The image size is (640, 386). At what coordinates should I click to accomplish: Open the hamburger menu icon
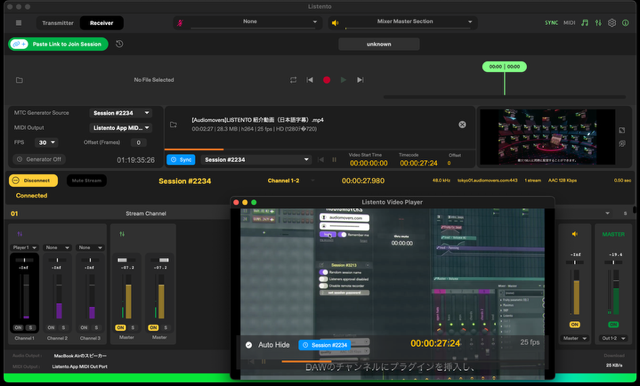pyautogui.click(x=18, y=23)
